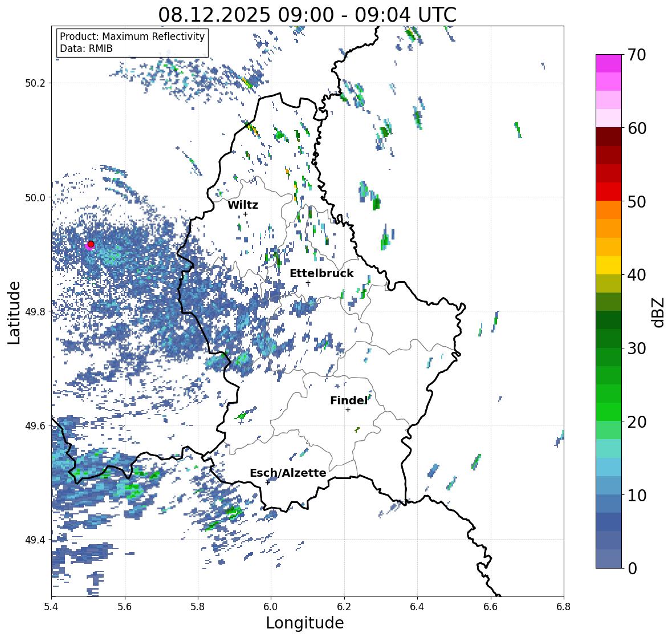This screenshot has width=672, height=637.
Task: Click the latitude tick label 50.0
Action: tap(35, 198)
